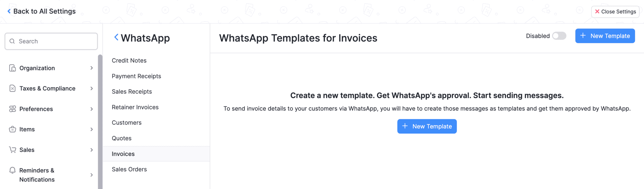Click the magnifier icon in search box

[12, 41]
